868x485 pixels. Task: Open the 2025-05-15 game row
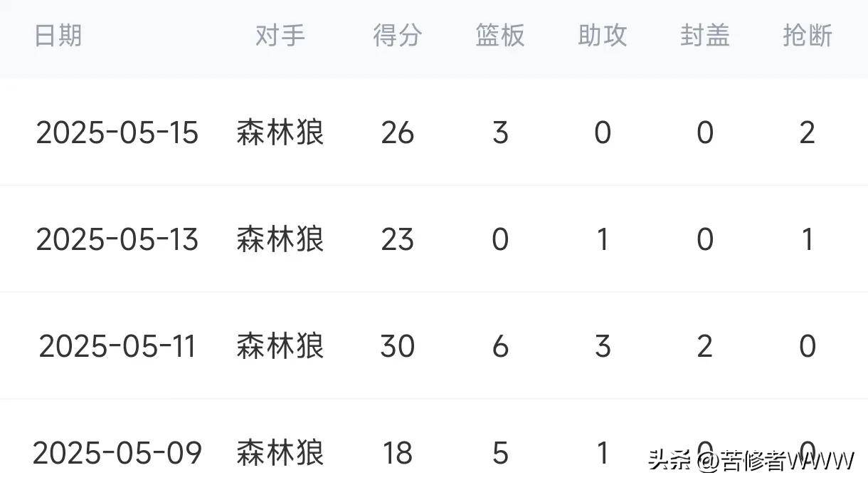[434, 132]
